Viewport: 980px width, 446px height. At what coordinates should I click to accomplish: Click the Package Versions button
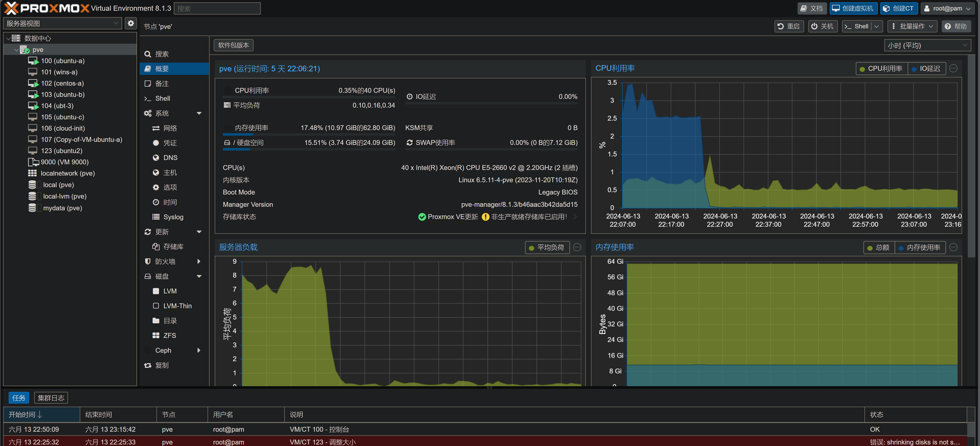click(x=233, y=45)
